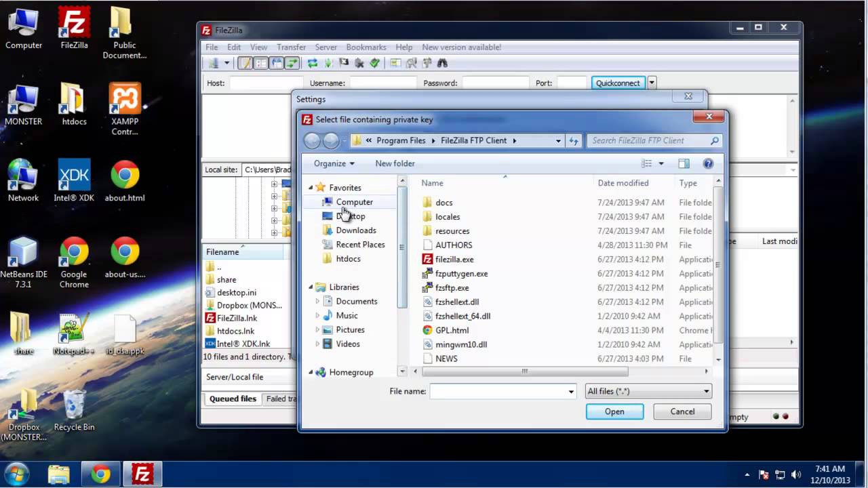Open the Site Manager toolbar icon
The image size is (868, 488).
click(x=214, y=63)
